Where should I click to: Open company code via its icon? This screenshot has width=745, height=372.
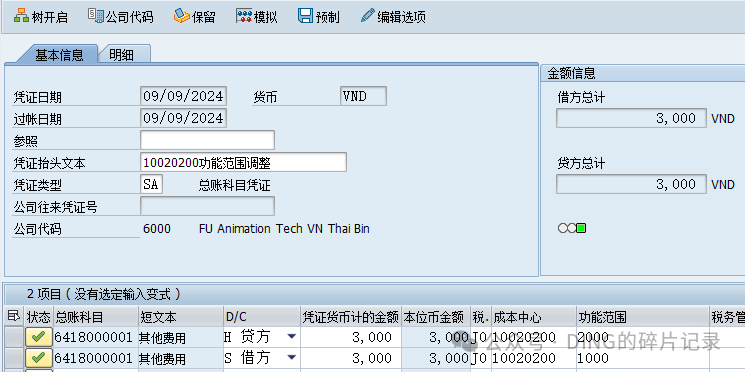[x=95, y=16]
